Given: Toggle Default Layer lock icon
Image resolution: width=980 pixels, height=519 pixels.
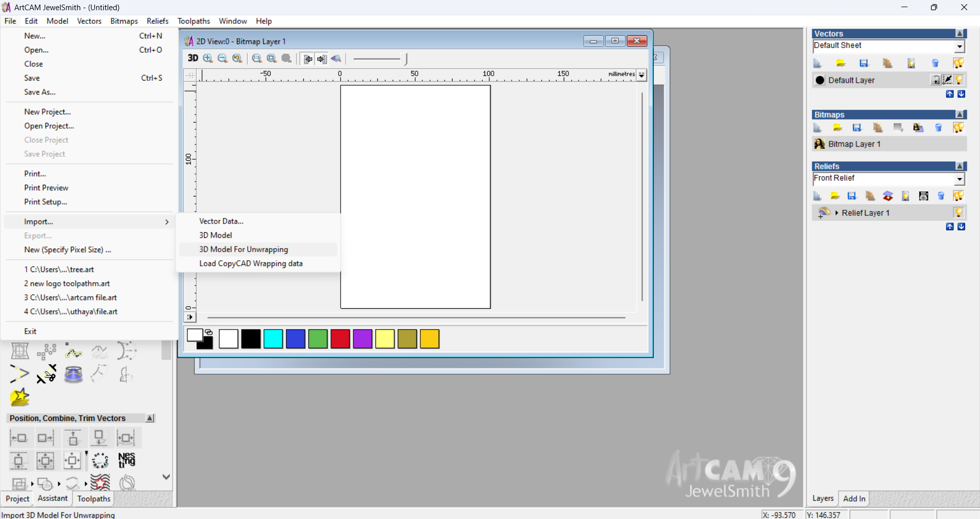Looking at the screenshot, I should (x=936, y=80).
